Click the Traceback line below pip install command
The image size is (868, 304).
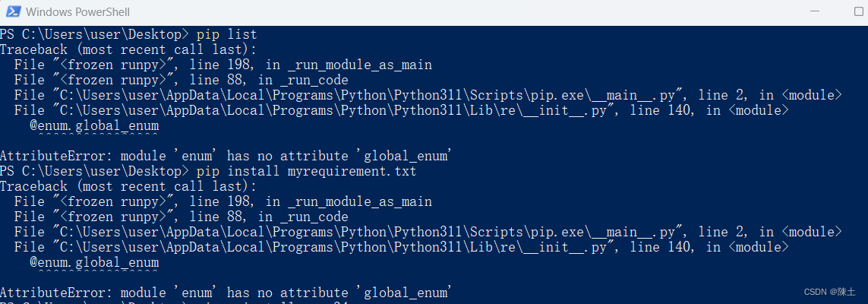click(128, 186)
